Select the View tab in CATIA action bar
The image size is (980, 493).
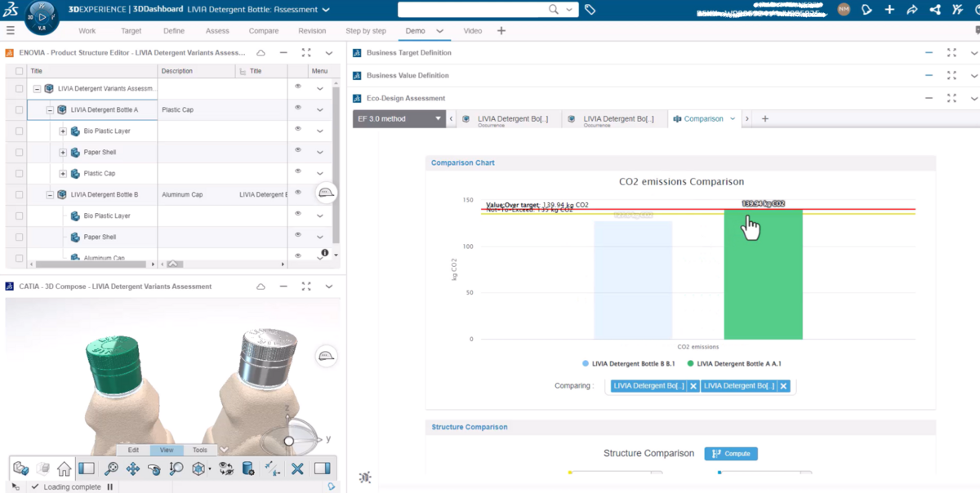pyautogui.click(x=167, y=450)
